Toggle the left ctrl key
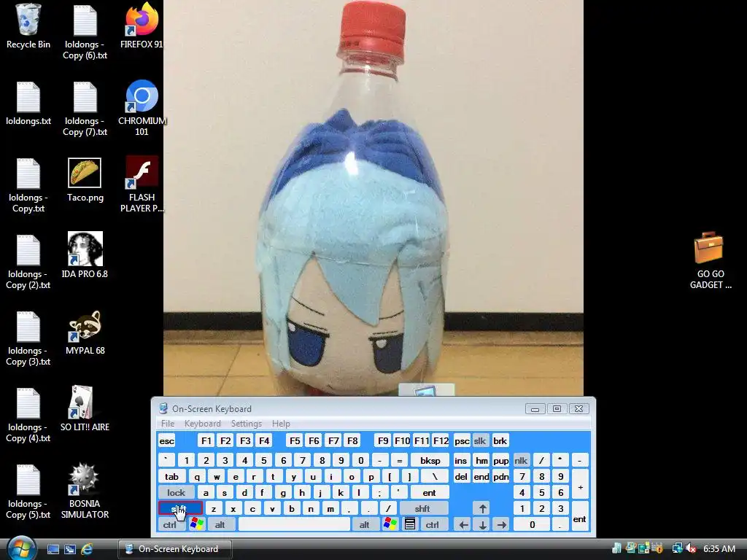The width and height of the screenshot is (747, 560). pos(171,525)
